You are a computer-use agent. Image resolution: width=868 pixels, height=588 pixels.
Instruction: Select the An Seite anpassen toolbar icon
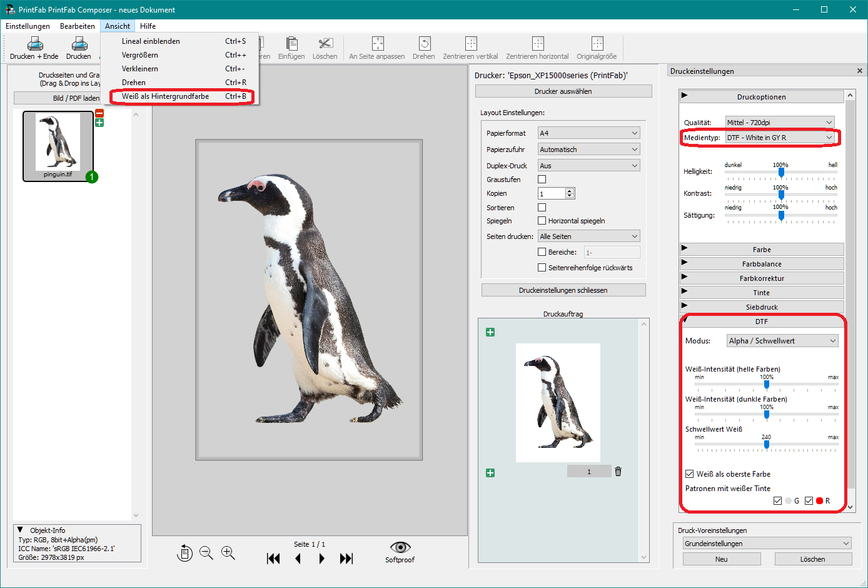tap(377, 44)
